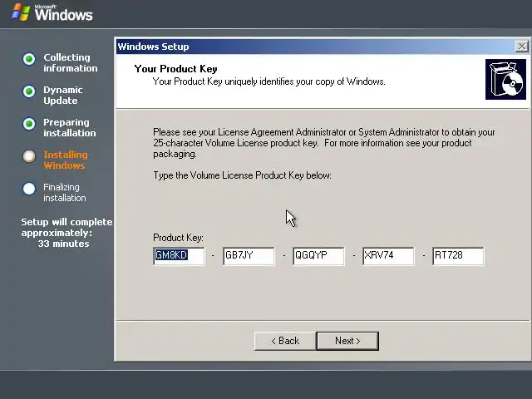Click the 'Dynamic Update' step label
Image resolution: width=532 pixels, height=399 pixels.
click(x=63, y=96)
